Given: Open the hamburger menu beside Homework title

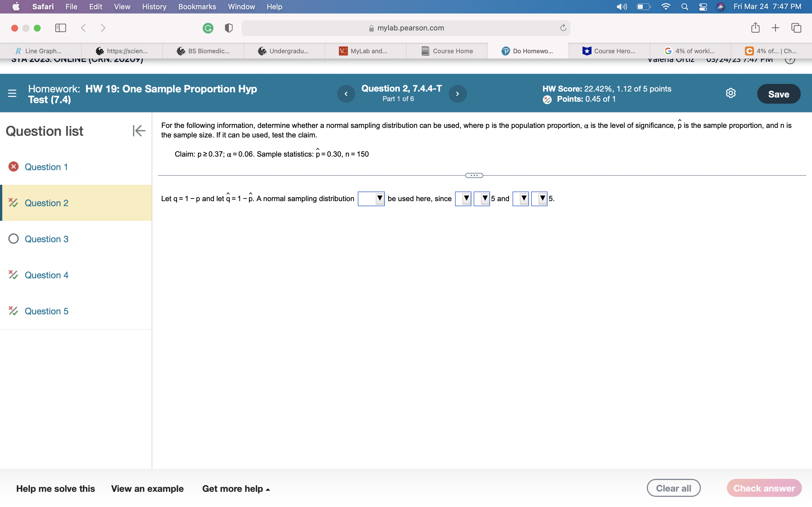Looking at the screenshot, I should click(12, 93).
